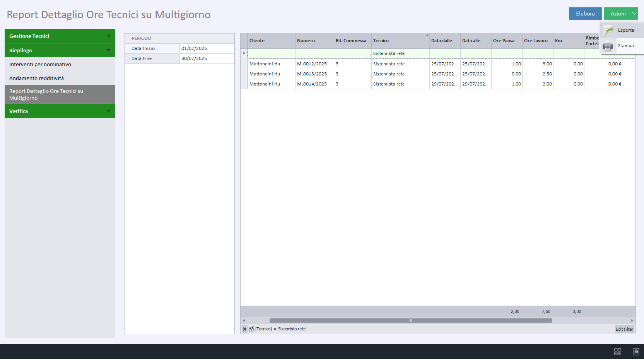Select Interventi per nominativo menu item

tap(60, 64)
